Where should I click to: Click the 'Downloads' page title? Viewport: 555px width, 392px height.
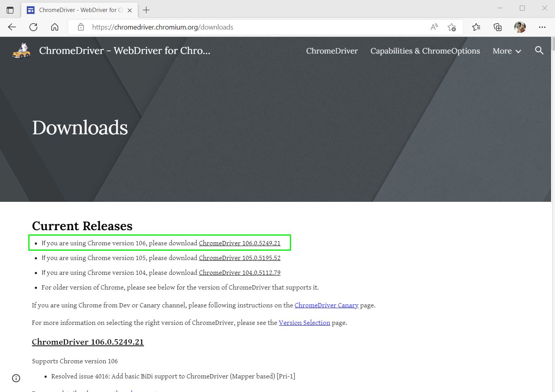(x=80, y=128)
